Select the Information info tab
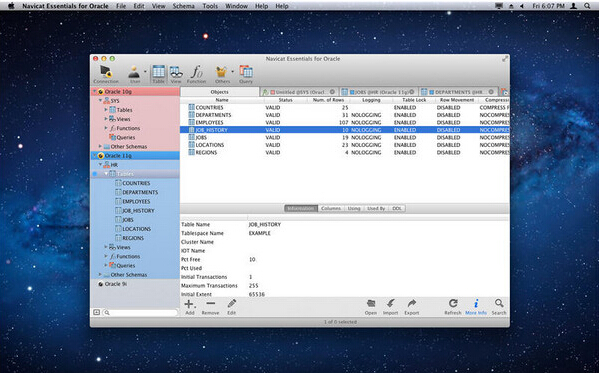The image size is (600, 373). pos(301,208)
